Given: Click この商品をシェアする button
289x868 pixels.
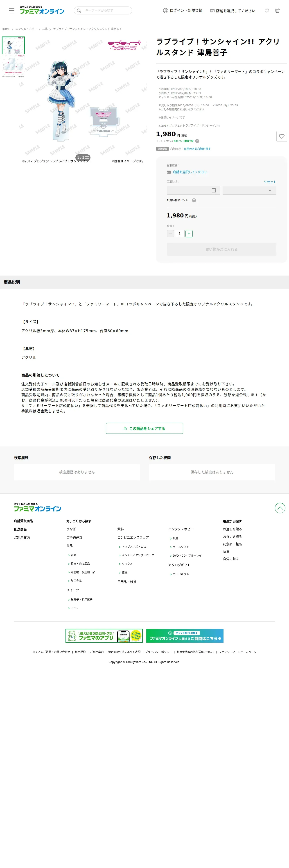Looking at the screenshot, I should [x=144, y=428].
